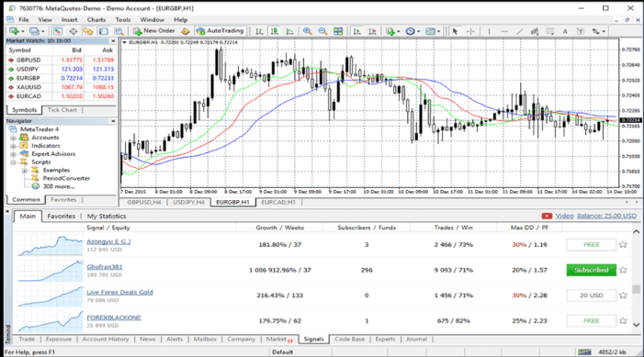This screenshot has width=644, height=357.
Task: Open the Tick Chart tab
Action: (x=62, y=110)
